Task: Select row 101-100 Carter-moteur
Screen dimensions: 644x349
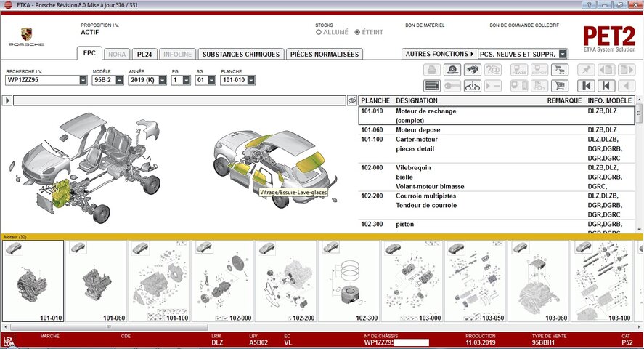Action: tap(497, 149)
